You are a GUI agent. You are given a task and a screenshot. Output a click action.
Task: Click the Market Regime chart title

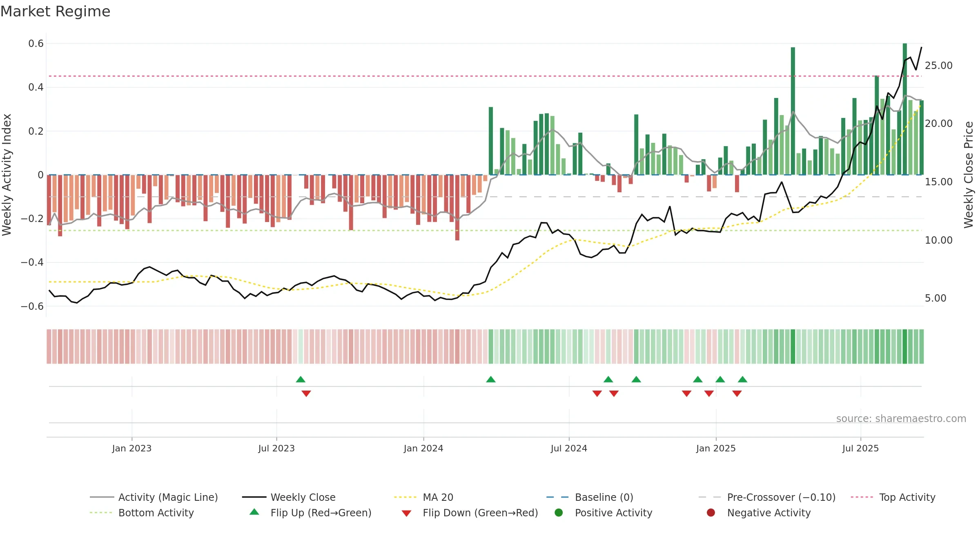coord(55,11)
